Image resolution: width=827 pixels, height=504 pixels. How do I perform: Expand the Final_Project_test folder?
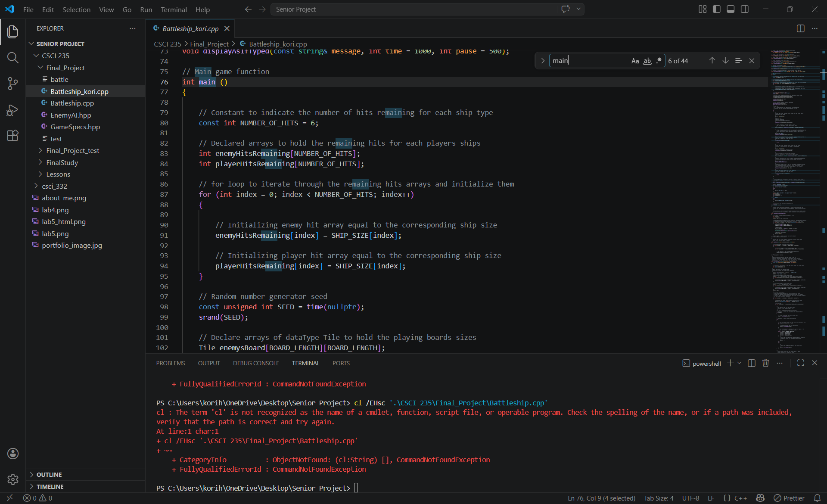pos(72,150)
